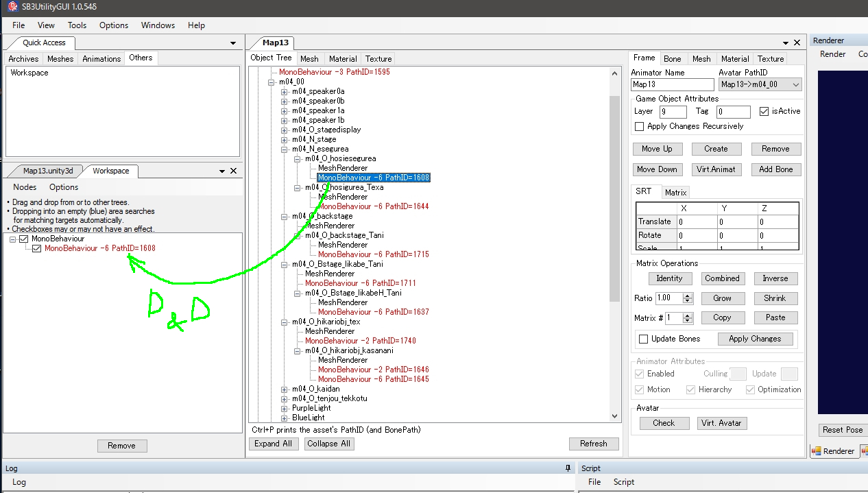Click the Refresh button

click(593, 444)
